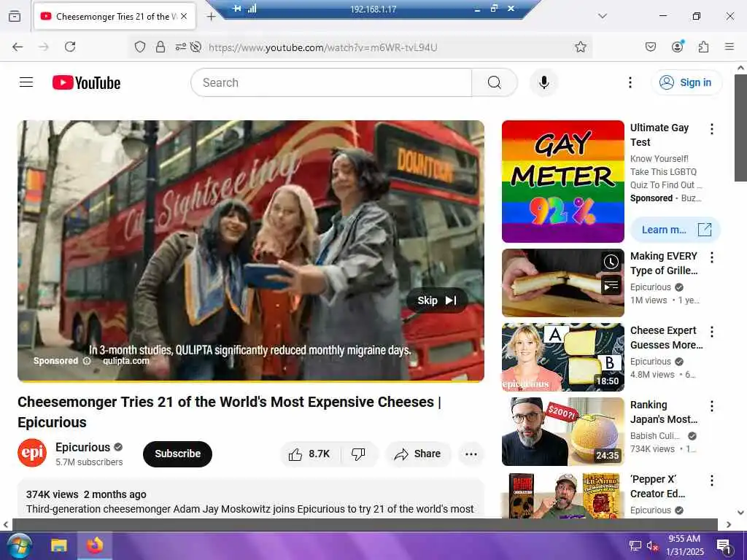
Task: Open a new Firefox tab
Action: [211, 16]
